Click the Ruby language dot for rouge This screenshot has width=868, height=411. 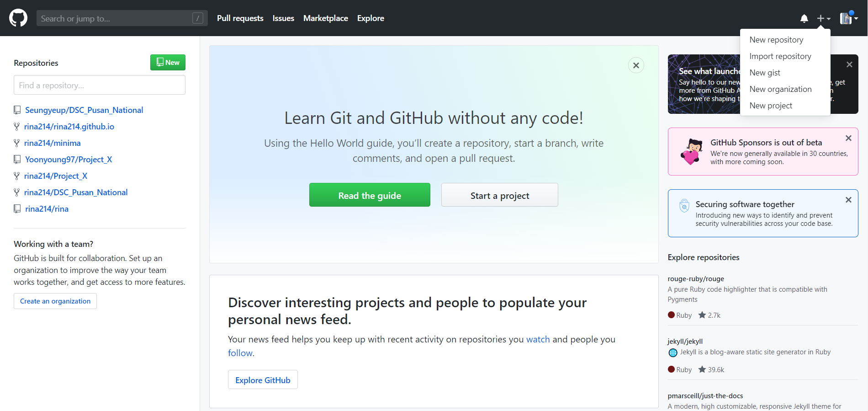point(671,315)
